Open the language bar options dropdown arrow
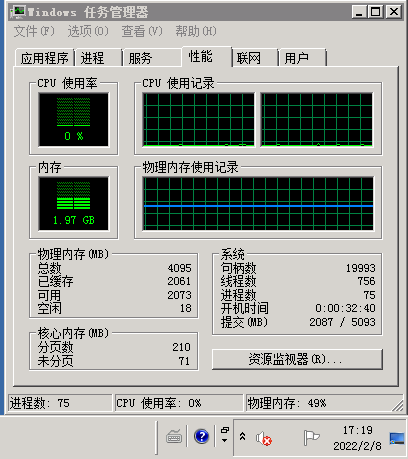The image size is (408, 459). click(225, 440)
